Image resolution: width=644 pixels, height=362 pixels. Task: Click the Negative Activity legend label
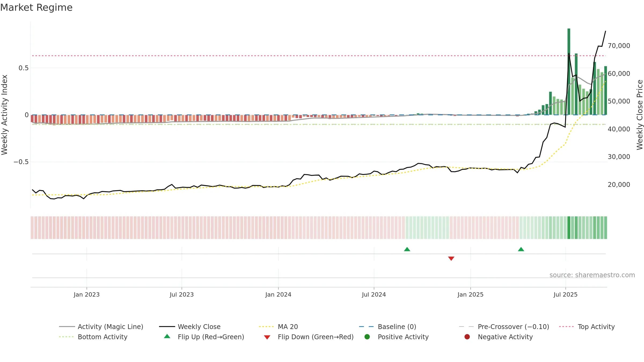point(505,337)
